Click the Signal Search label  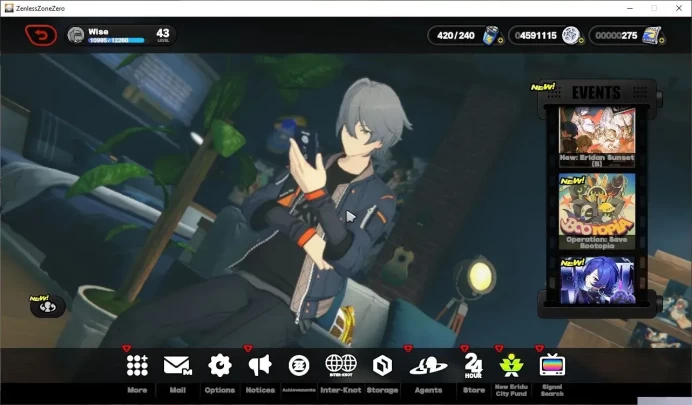click(552, 390)
